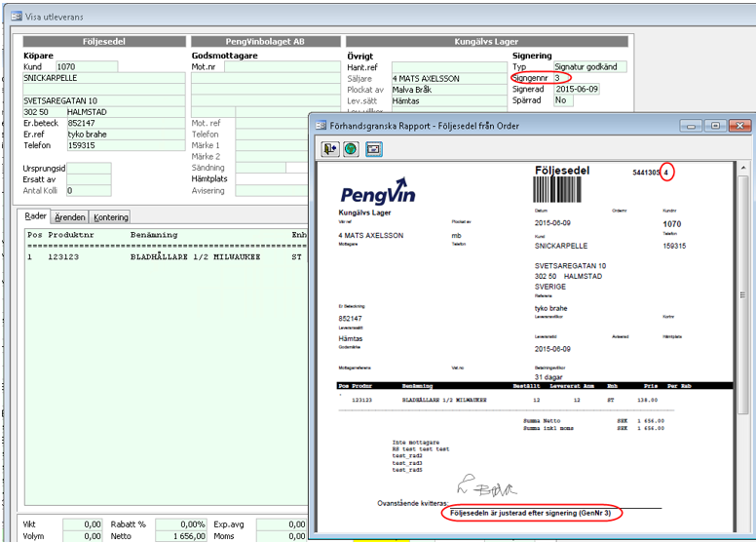The image size is (756, 543).
Task: Click the Mot.nr field
Action: coord(283,66)
